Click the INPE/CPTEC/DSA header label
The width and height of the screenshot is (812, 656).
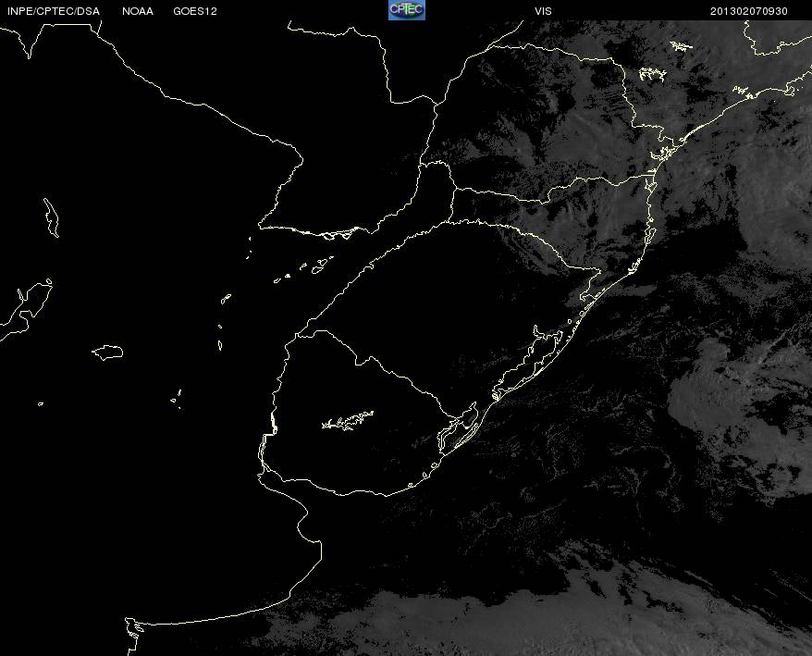pyautogui.click(x=53, y=11)
